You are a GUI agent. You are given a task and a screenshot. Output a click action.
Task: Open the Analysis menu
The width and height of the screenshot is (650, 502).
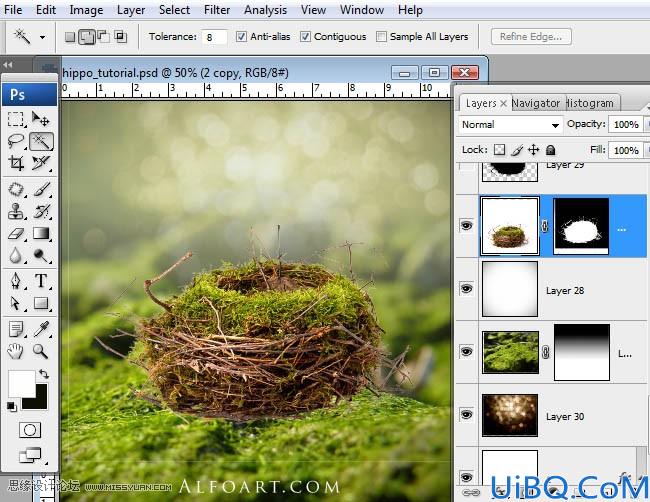pos(265,10)
